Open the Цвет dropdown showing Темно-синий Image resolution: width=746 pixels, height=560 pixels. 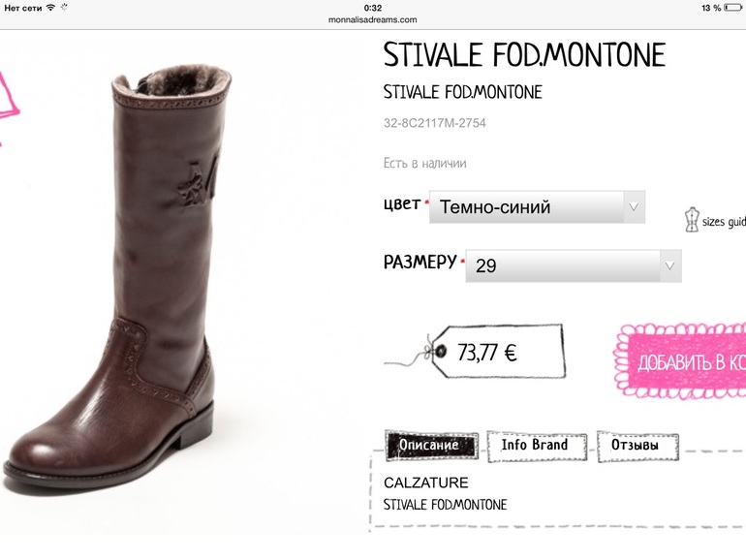[537, 206]
